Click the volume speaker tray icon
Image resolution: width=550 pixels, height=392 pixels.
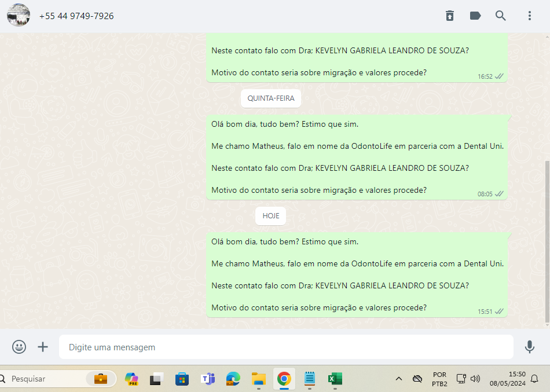coord(475,379)
